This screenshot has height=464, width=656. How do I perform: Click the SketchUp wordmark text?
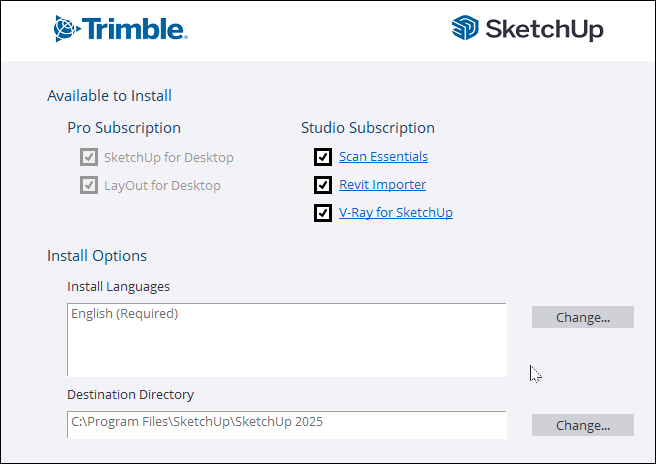click(544, 30)
